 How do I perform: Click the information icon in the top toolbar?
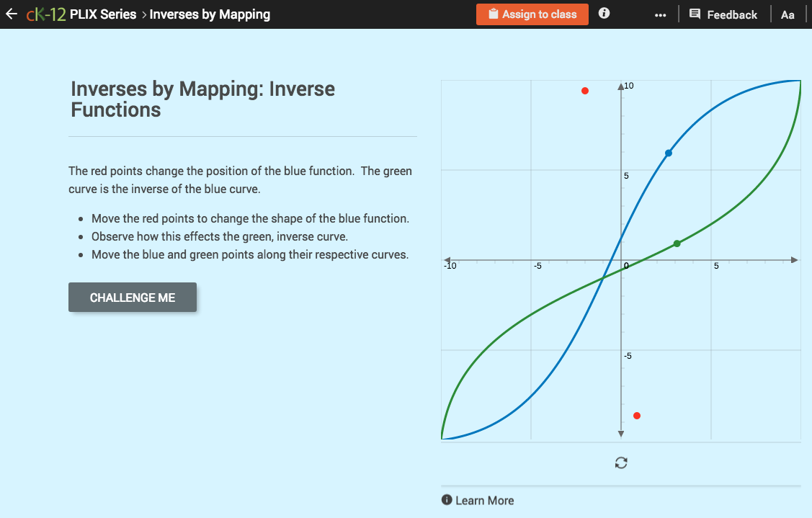pos(604,13)
